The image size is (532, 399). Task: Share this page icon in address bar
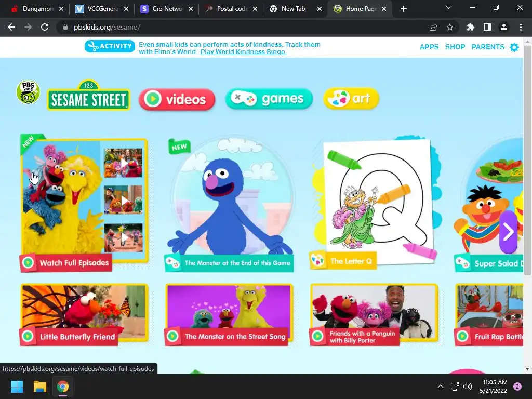point(433,27)
